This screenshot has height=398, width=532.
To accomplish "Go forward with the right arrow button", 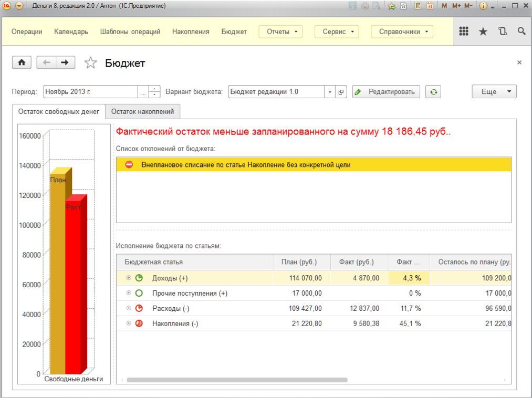I will [x=65, y=62].
